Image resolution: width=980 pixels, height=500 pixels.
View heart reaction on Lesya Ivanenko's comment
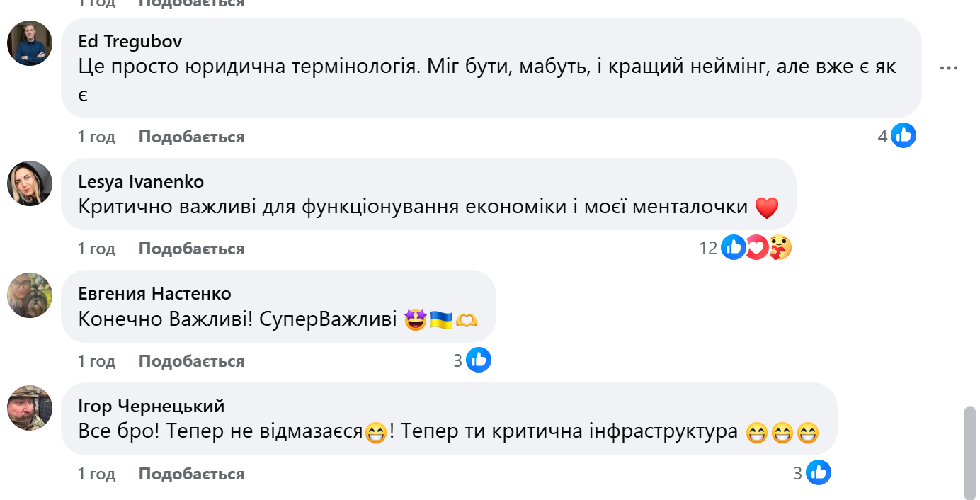point(756,247)
